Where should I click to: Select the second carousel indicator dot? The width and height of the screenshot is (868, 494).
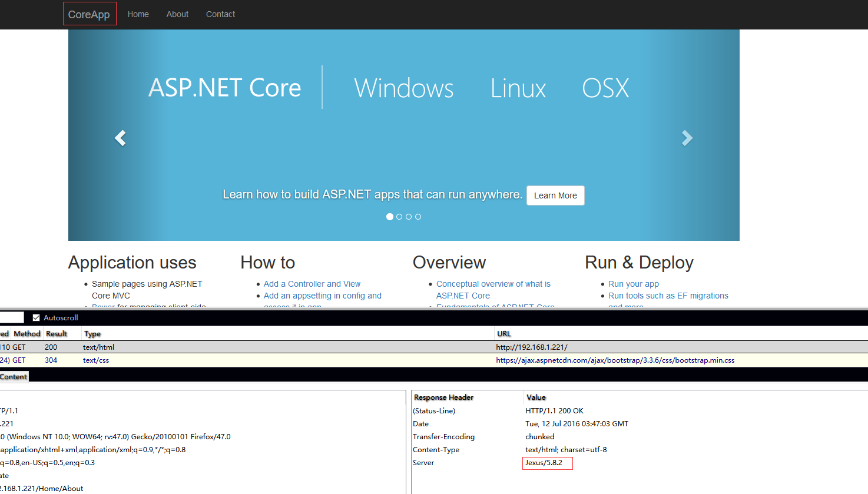[399, 217]
